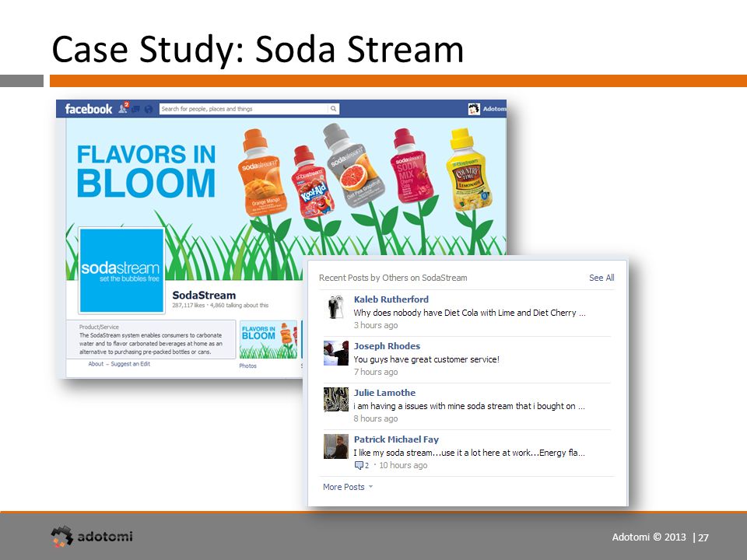This screenshot has height=560, width=747.
Task: Click the slide number 27
Action: tap(703, 537)
